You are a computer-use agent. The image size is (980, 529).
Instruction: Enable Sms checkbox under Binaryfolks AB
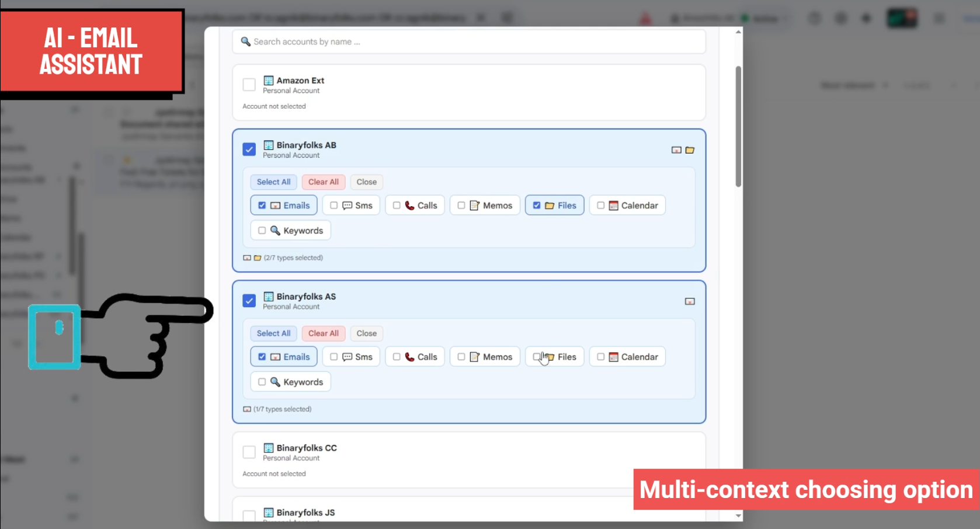(334, 206)
